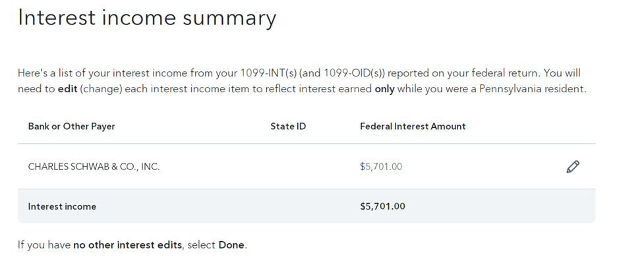Select the CHARLES SCHWAB & CO., INC. payer name
The image size is (644, 259).
tap(94, 167)
